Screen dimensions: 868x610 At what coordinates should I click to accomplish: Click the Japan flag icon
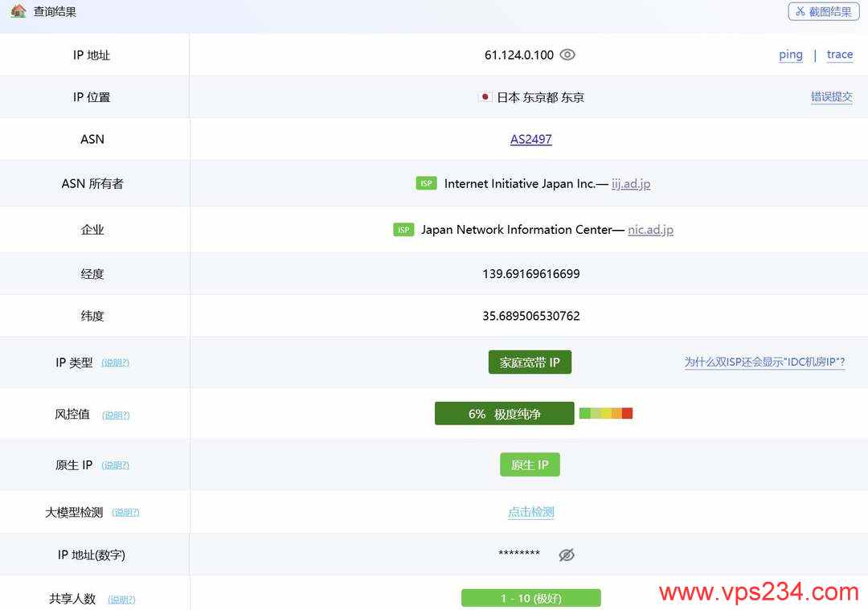pos(485,97)
